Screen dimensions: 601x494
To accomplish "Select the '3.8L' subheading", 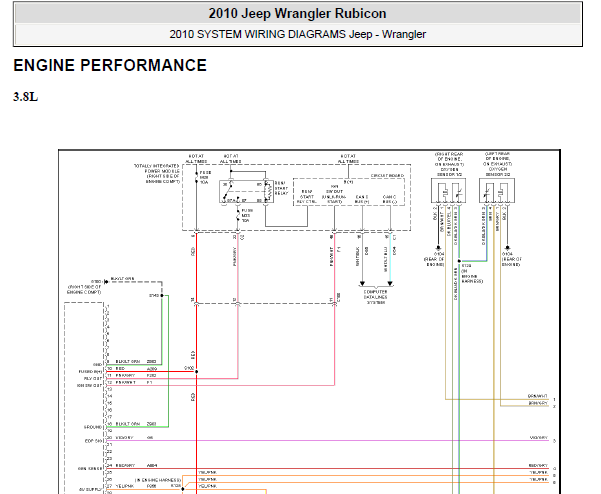I will 25,97.
